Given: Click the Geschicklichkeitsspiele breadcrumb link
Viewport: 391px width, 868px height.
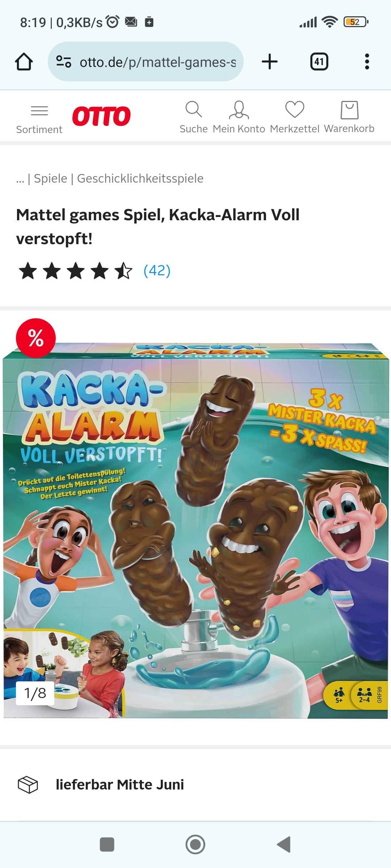Looking at the screenshot, I should (140, 179).
